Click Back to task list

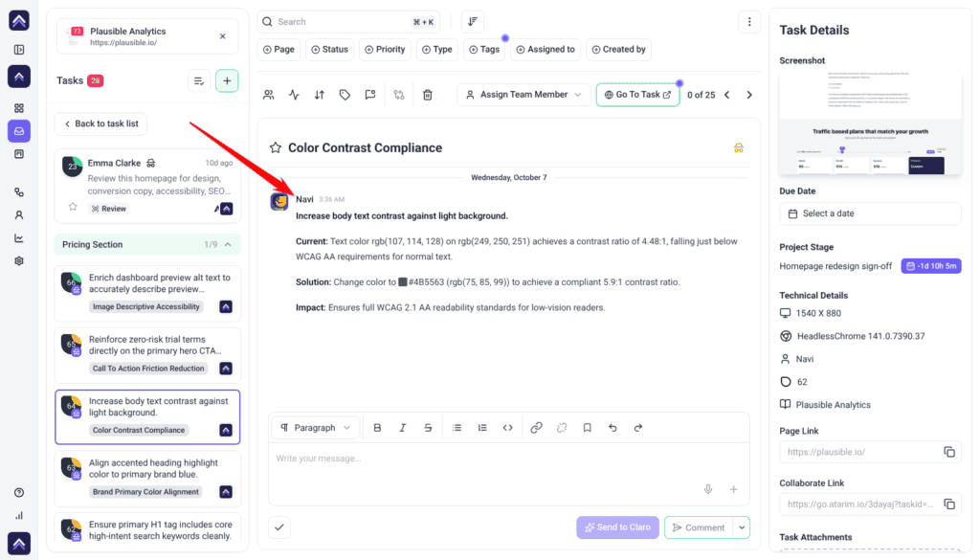click(x=100, y=123)
